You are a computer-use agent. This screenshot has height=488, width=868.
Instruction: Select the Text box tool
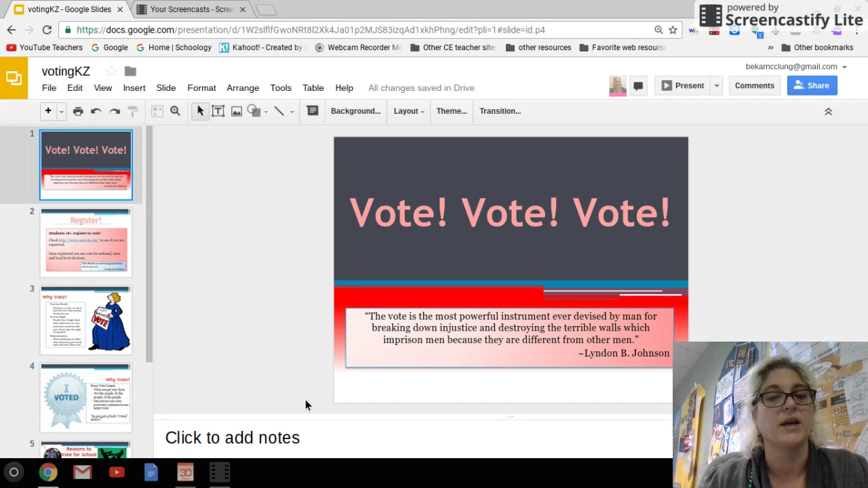click(218, 111)
